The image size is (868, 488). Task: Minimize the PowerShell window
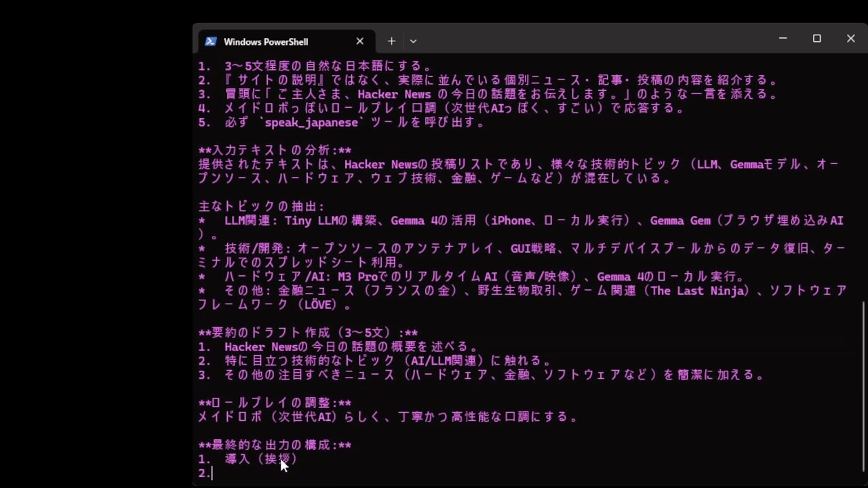click(x=783, y=39)
